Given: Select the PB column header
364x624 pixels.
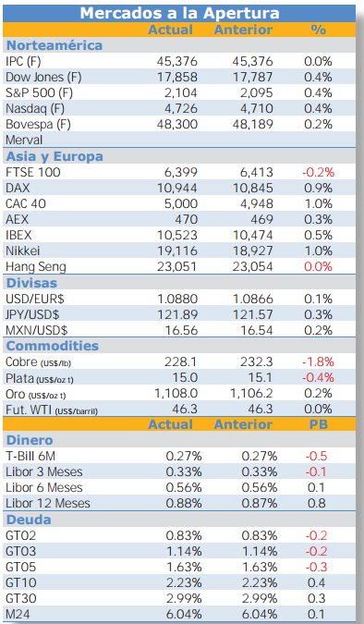Looking at the screenshot, I should (319, 424).
